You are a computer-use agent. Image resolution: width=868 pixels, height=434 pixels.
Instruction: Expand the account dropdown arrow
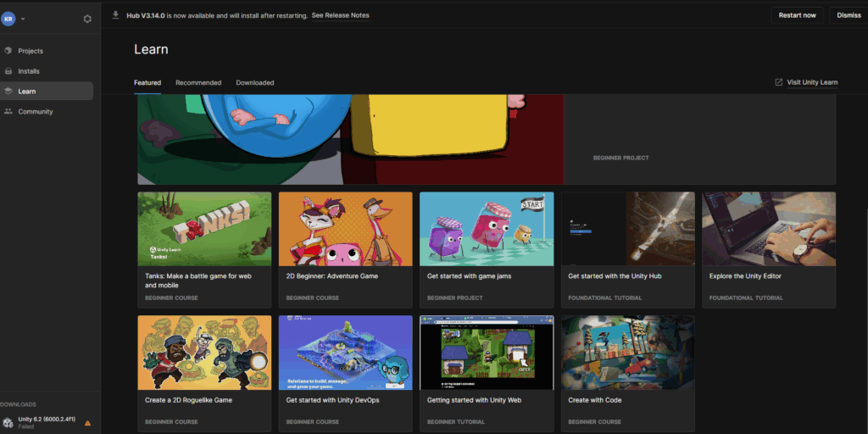(23, 19)
